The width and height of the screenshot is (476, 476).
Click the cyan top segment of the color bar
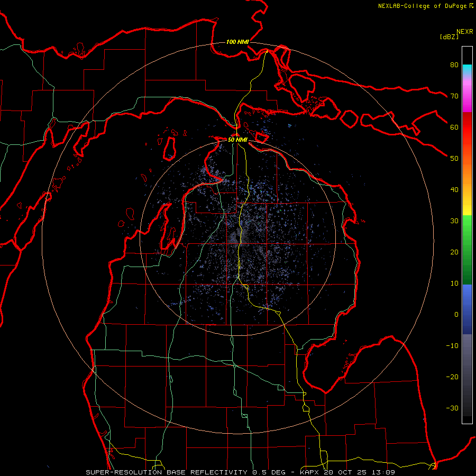point(467,70)
